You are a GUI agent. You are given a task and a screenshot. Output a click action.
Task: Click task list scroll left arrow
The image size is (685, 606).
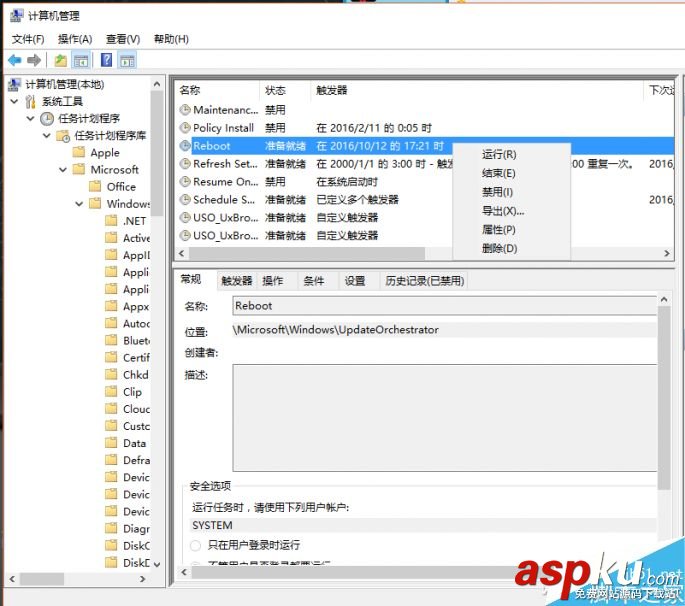182,253
